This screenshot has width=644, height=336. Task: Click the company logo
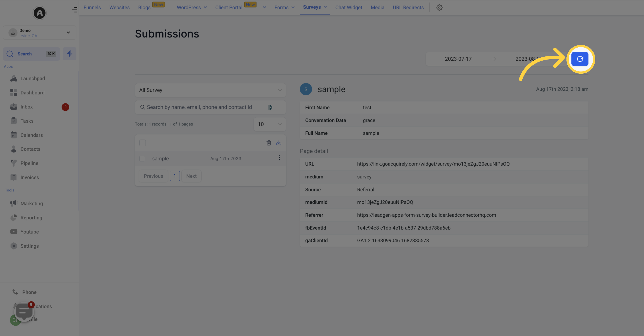pyautogui.click(x=39, y=13)
